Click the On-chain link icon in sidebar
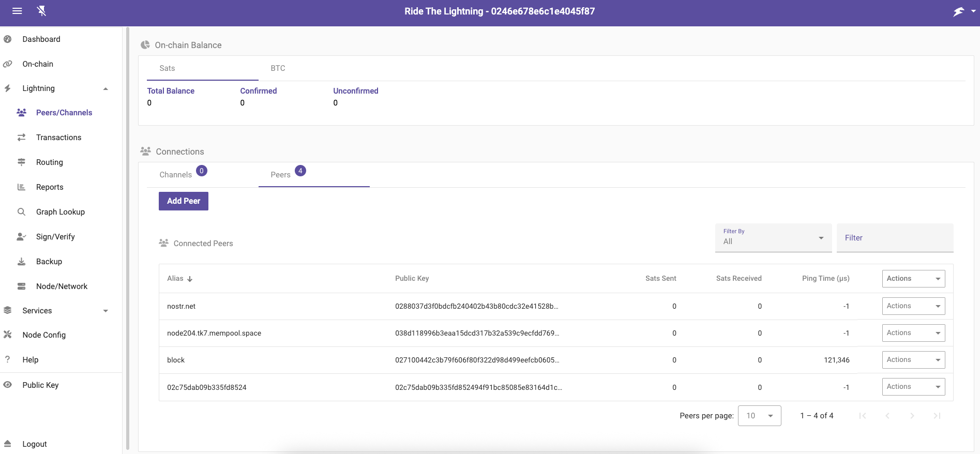 pos(8,64)
